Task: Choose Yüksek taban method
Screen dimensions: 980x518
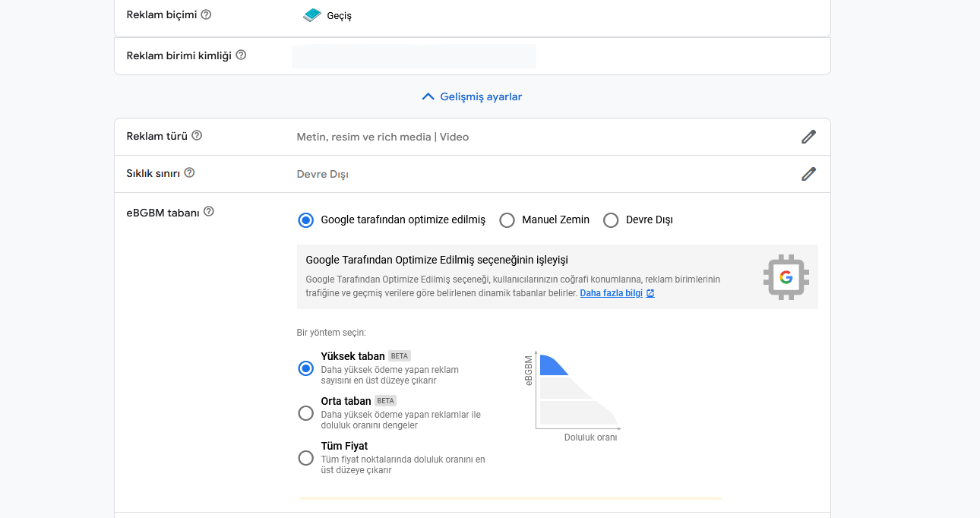Action: pyautogui.click(x=305, y=368)
